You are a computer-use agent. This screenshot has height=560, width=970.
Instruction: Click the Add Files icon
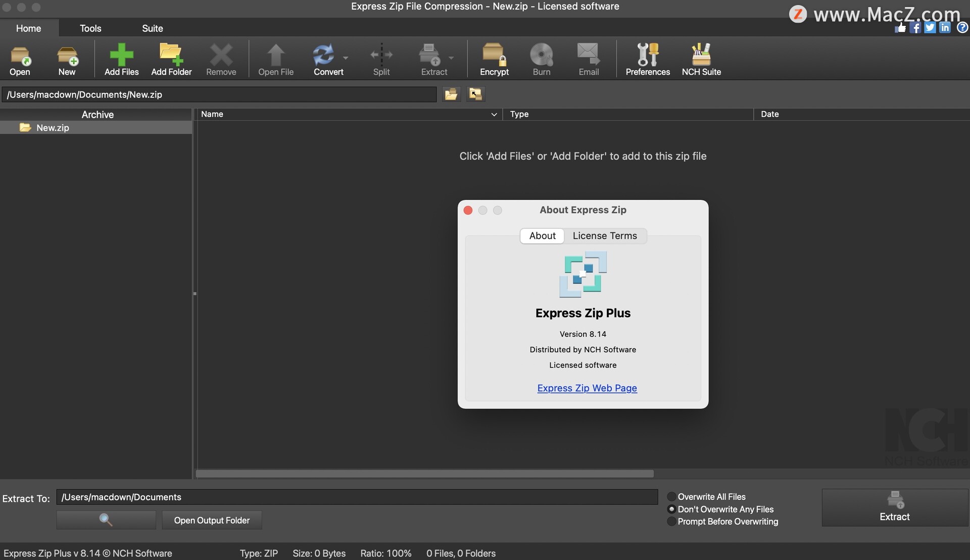pyautogui.click(x=121, y=58)
